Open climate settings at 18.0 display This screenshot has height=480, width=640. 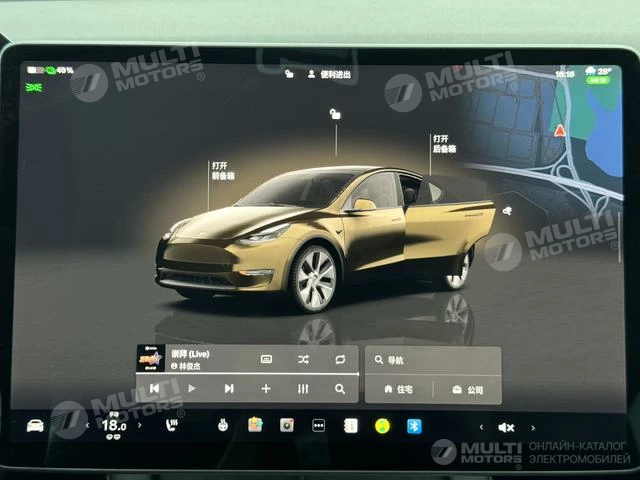point(113,426)
